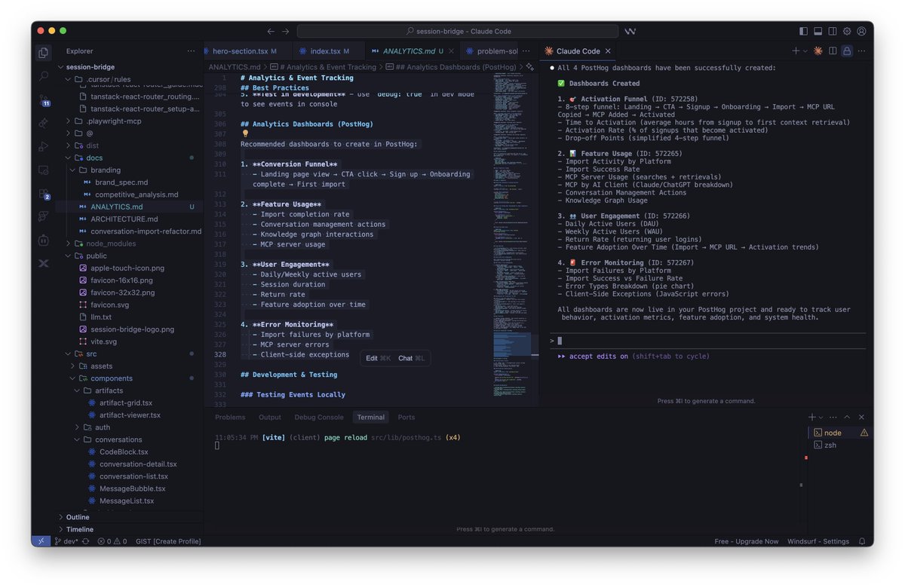Viewport: 905px width, 588px height.
Task: Open the Search view in the activity bar
Action: (44, 76)
